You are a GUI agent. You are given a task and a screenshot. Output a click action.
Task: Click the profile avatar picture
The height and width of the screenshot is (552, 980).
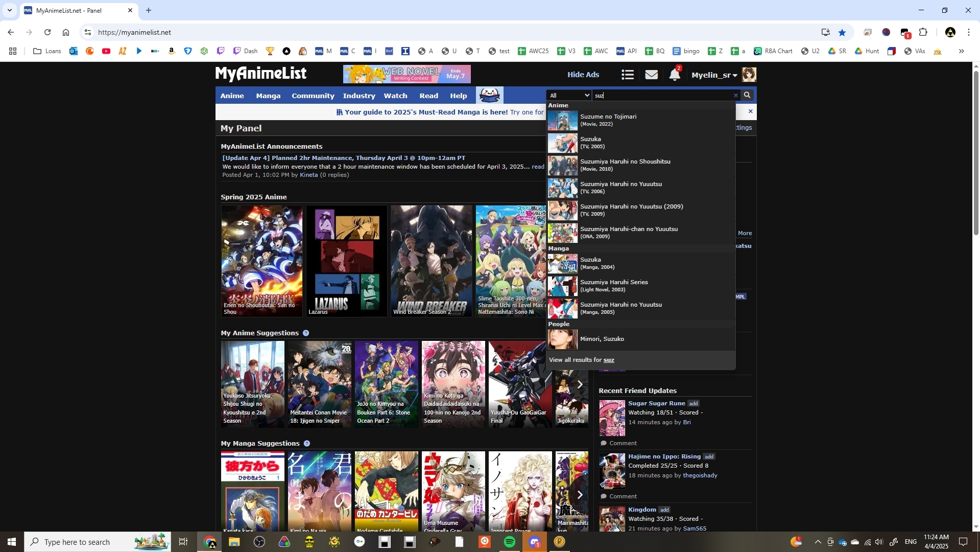[x=749, y=75]
